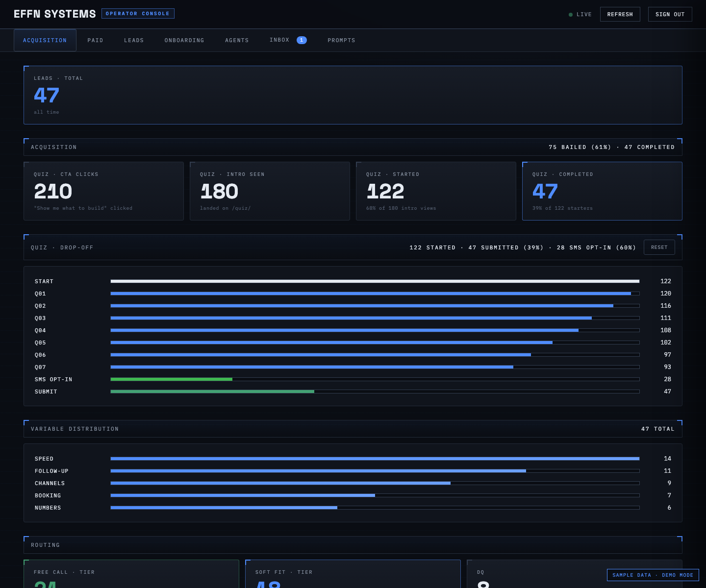Click the Speed row value 14
The width and height of the screenshot is (706, 588).
point(668,459)
